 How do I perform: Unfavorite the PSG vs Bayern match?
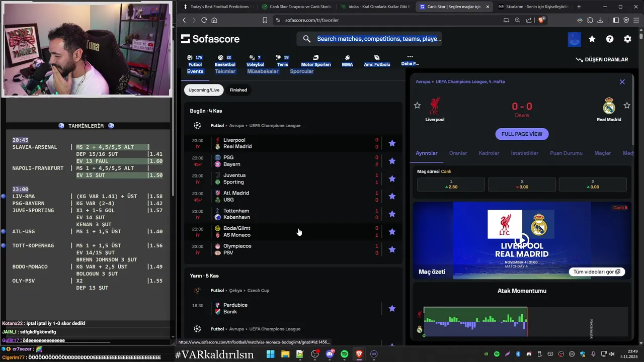pyautogui.click(x=392, y=161)
